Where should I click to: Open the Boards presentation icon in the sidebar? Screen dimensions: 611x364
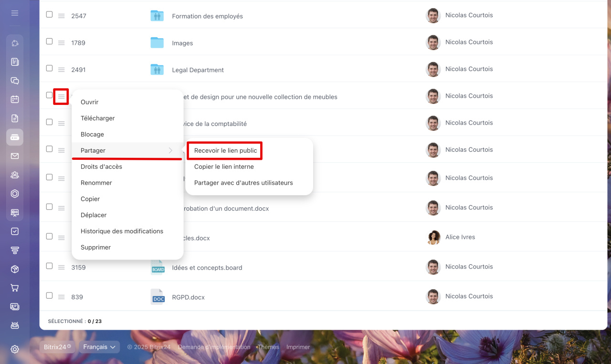(15, 212)
